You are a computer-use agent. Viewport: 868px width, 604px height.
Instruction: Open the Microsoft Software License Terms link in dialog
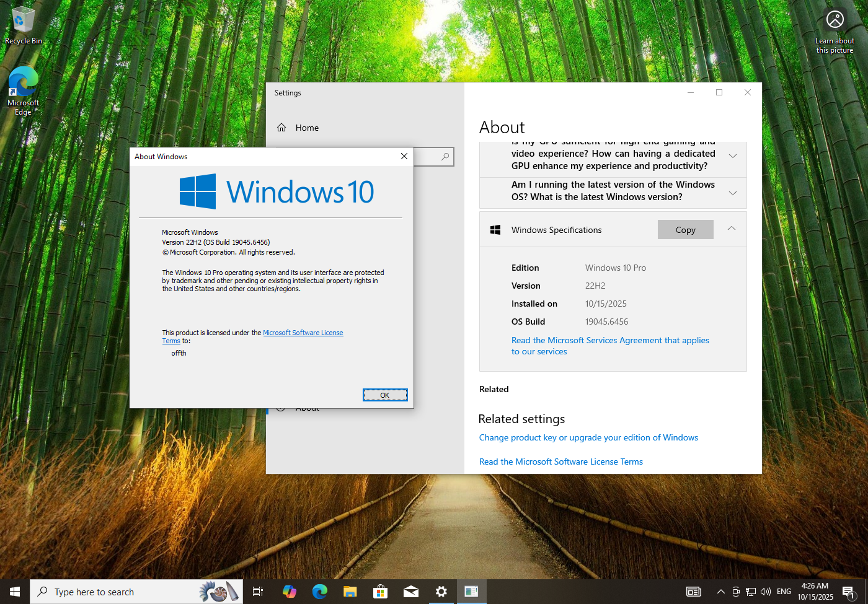click(x=303, y=333)
